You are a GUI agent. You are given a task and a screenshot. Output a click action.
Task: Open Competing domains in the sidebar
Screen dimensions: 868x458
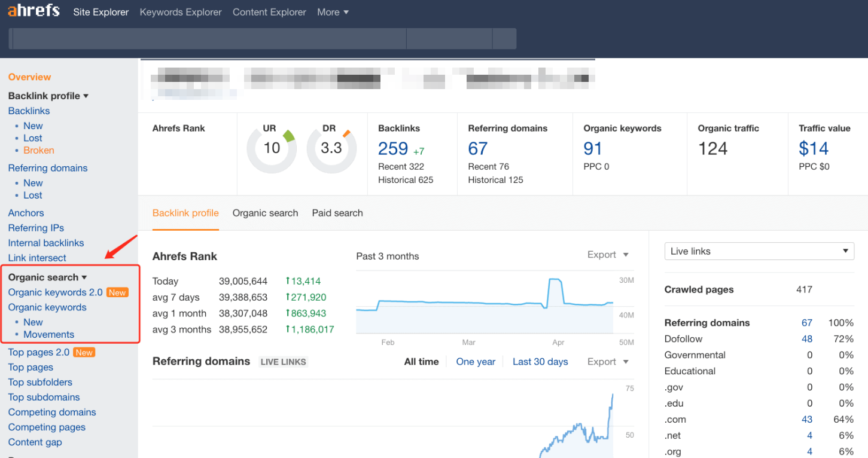tap(52, 412)
